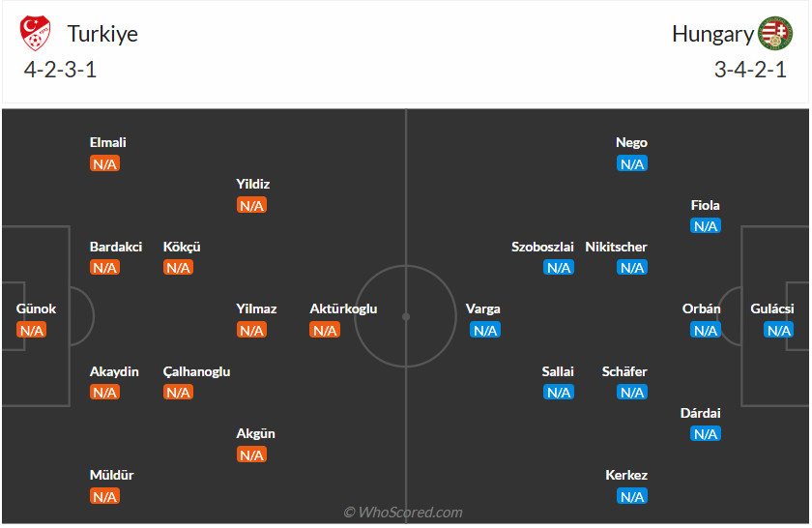Image resolution: width=812 pixels, height=528 pixels.
Task: Select player Szoboszlai on the pitch
Action: [542, 247]
